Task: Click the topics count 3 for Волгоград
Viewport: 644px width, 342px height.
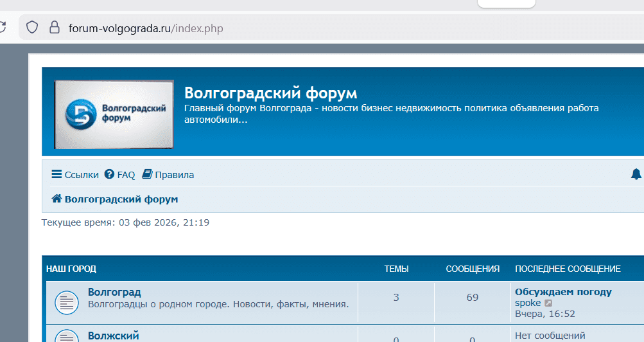Action: tap(396, 298)
